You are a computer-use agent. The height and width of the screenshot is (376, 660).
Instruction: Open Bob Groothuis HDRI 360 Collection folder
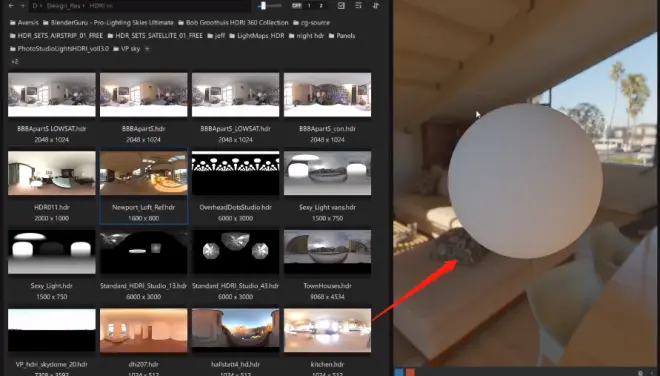[x=233, y=23]
